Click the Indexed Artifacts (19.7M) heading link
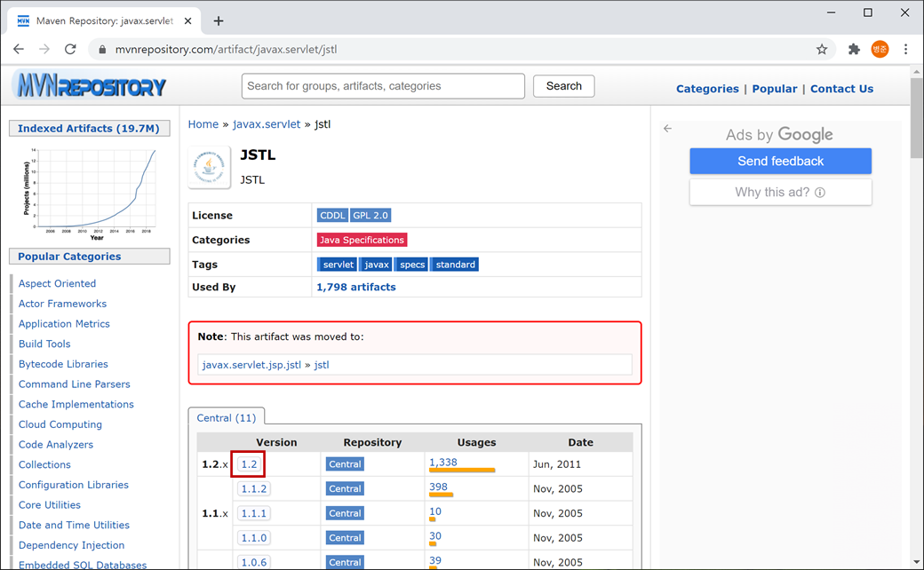The image size is (924, 570). [88, 129]
